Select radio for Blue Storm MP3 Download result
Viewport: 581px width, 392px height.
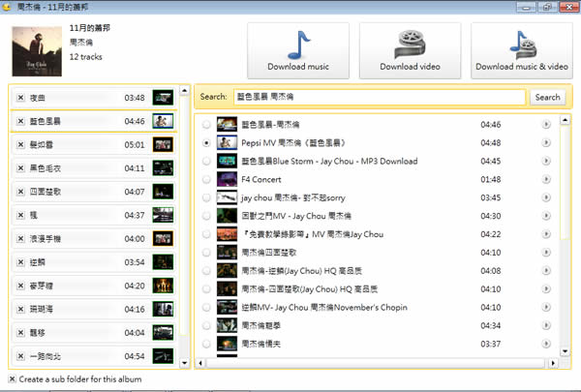[x=206, y=161]
